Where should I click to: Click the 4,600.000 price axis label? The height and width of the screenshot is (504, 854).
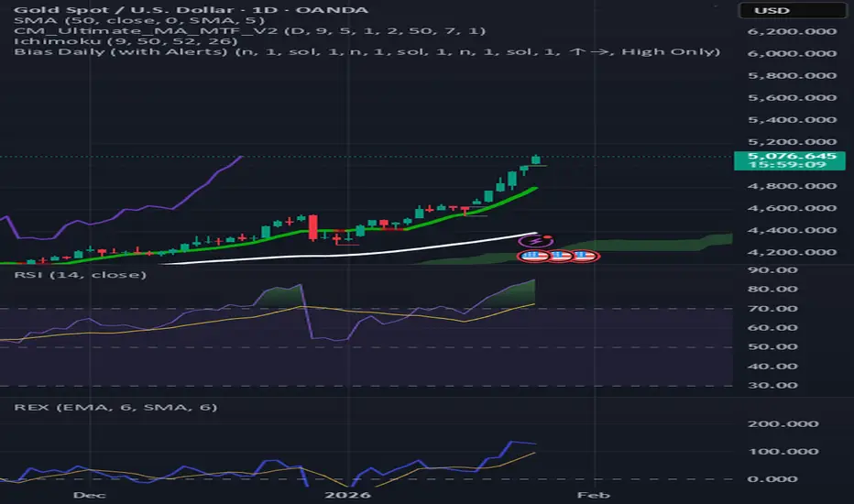[x=792, y=208]
